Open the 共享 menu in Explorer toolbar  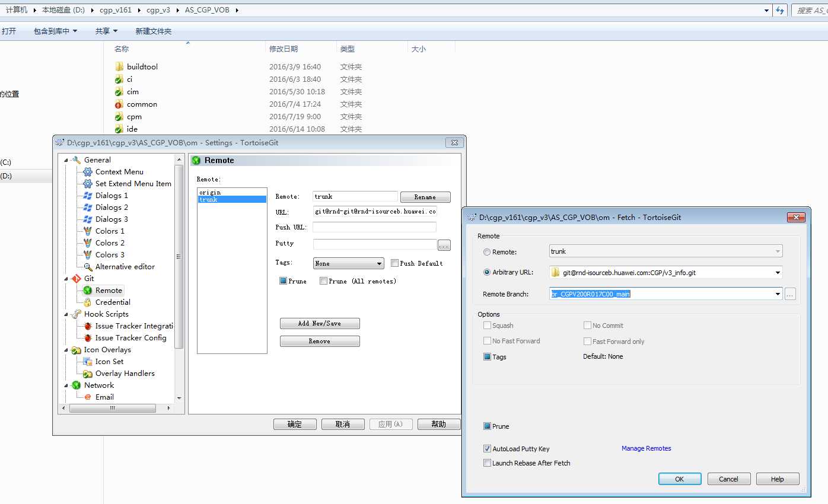[106, 31]
